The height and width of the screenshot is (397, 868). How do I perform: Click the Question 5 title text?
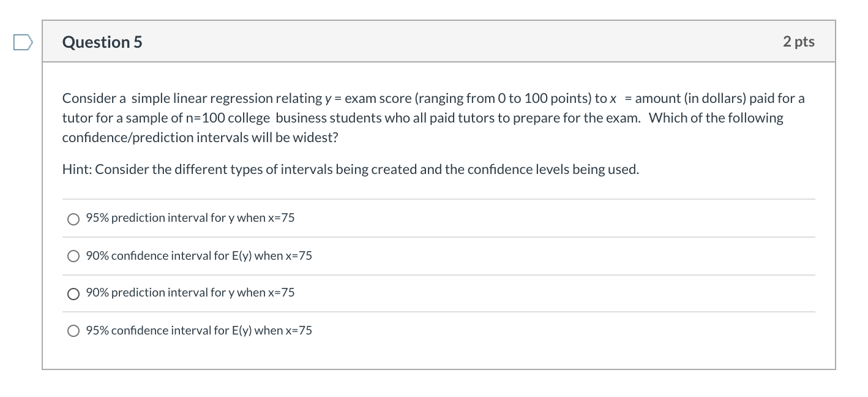pos(102,42)
